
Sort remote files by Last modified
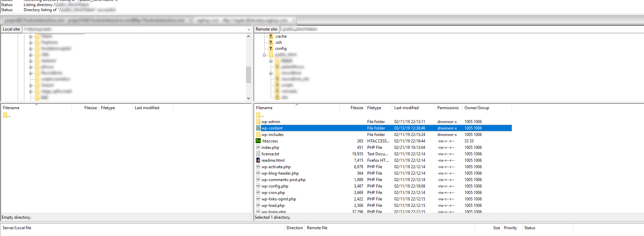[407, 108]
